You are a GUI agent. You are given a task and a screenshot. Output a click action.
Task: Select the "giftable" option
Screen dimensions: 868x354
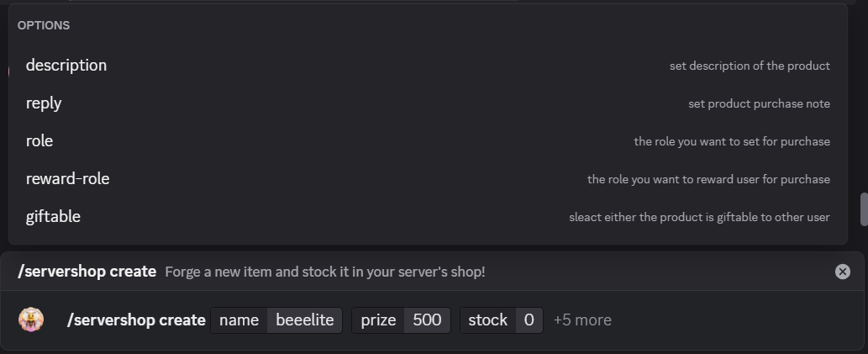(x=53, y=217)
